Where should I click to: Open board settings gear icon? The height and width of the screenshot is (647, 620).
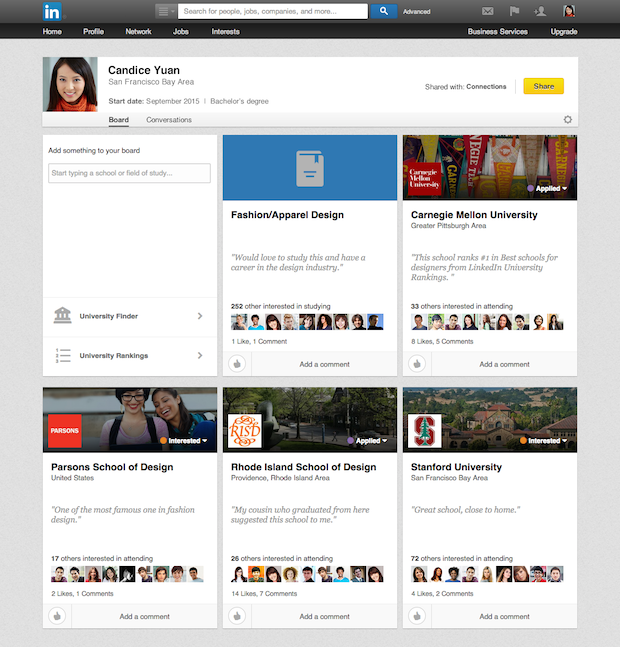[x=568, y=120]
